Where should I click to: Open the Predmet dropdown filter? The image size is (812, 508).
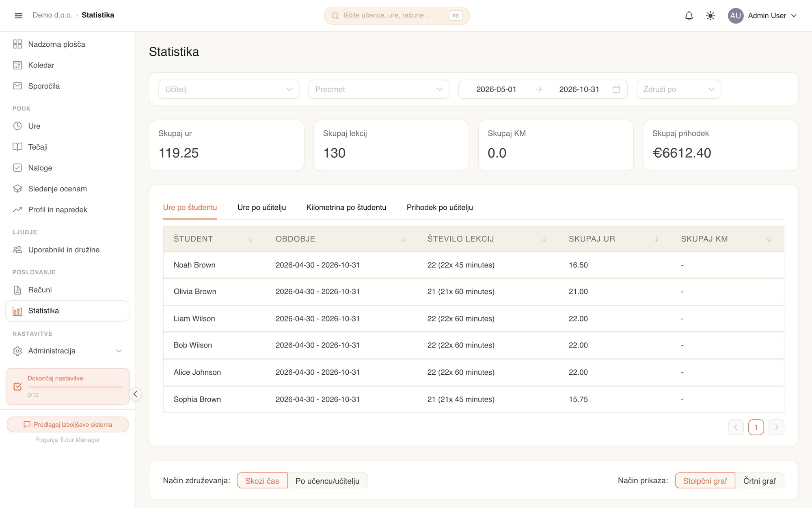(379, 89)
